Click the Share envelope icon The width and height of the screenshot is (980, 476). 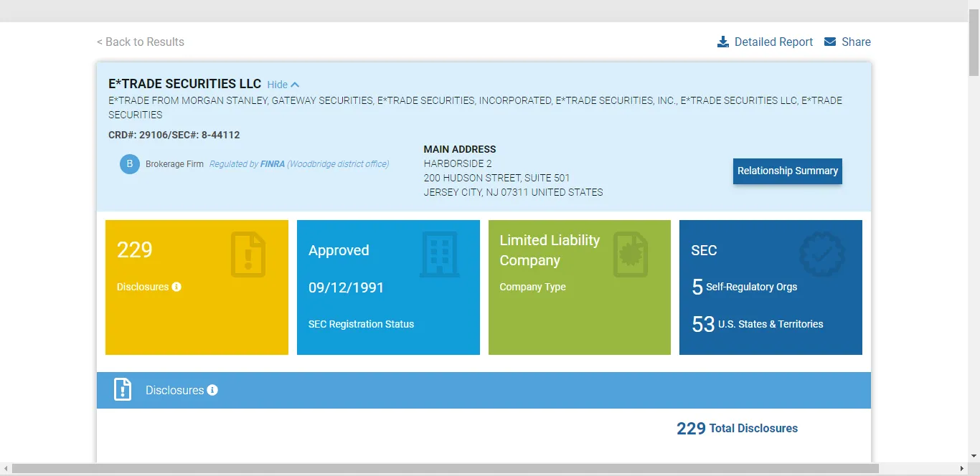coord(830,42)
